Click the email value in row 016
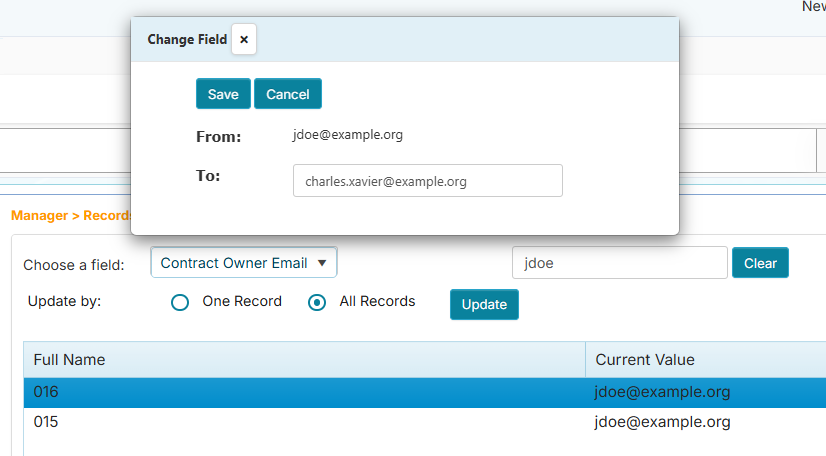826x456 pixels. pyautogui.click(x=662, y=392)
